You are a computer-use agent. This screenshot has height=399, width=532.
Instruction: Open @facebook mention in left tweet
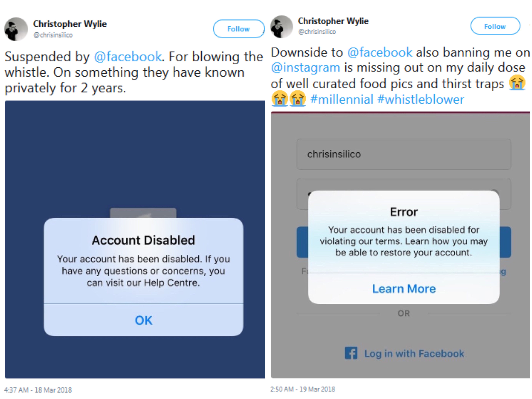(128, 57)
